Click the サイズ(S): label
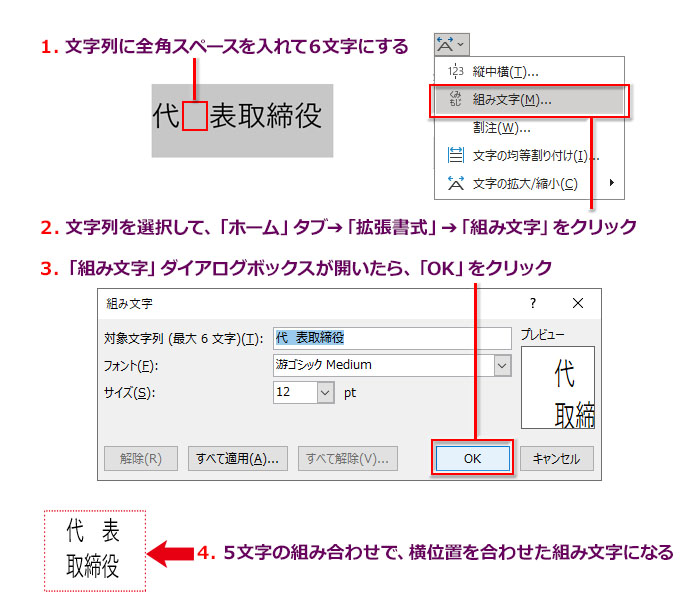700x600 pixels. (x=129, y=393)
